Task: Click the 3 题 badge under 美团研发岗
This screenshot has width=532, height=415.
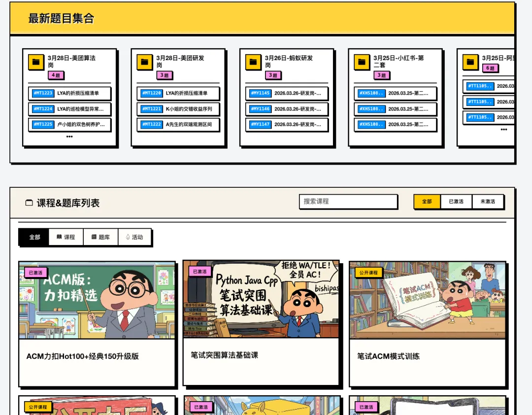Action: coord(165,75)
